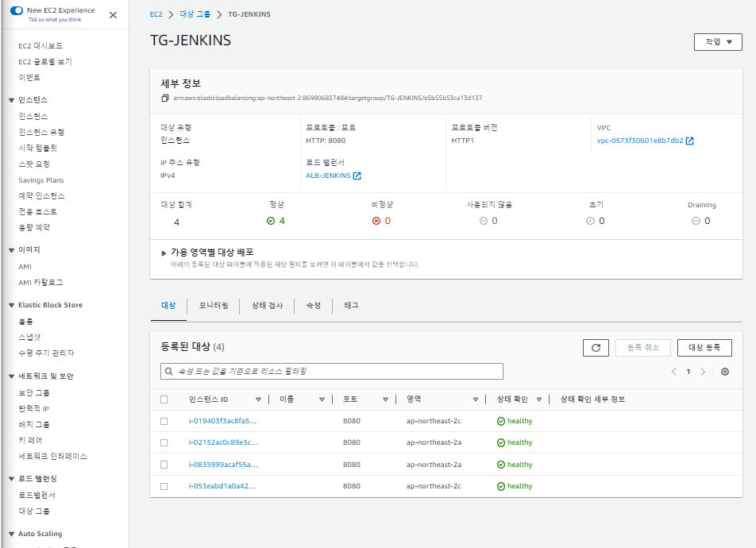Go to EC2 breadcrumb link
The image size is (756, 548).
(156, 14)
